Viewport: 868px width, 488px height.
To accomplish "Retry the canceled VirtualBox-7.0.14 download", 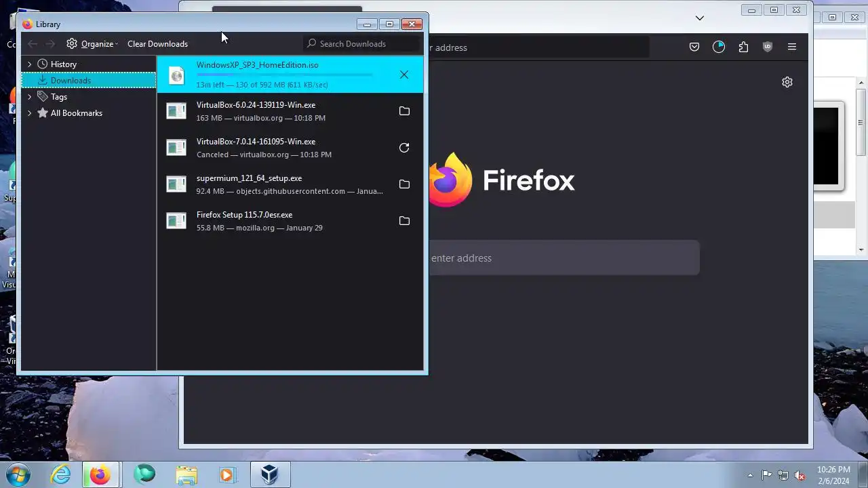I will [404, 148].
